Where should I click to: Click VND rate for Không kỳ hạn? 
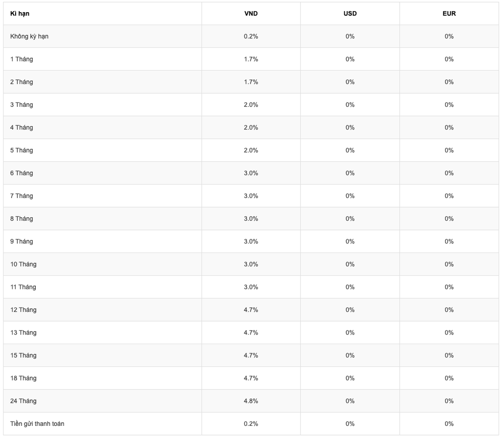[x=251, y=36]
